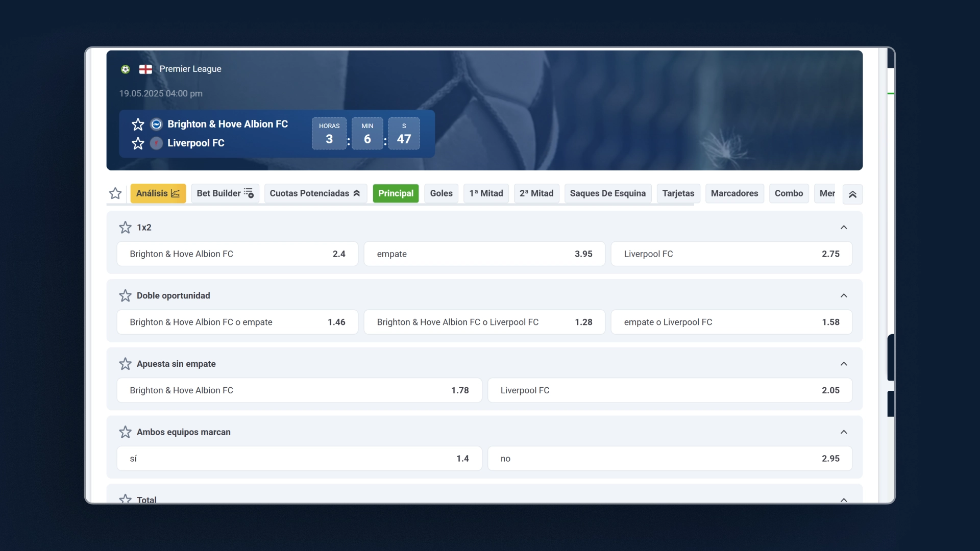
Task: Open Saques De Esquina tab
Action: coord(608,193)
